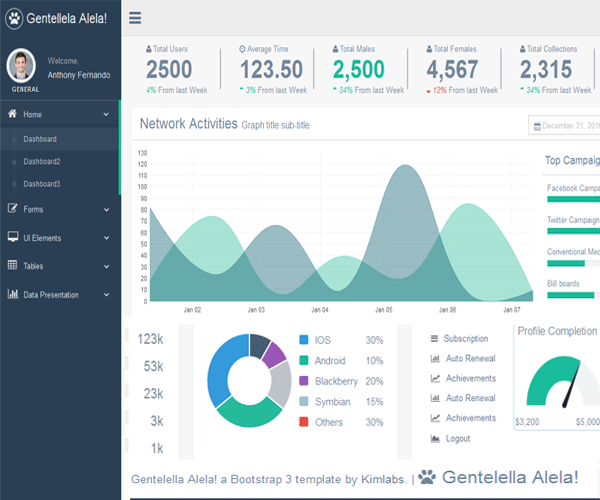
Task: Click the green Android legend swatch
Action: coord(303,360)
